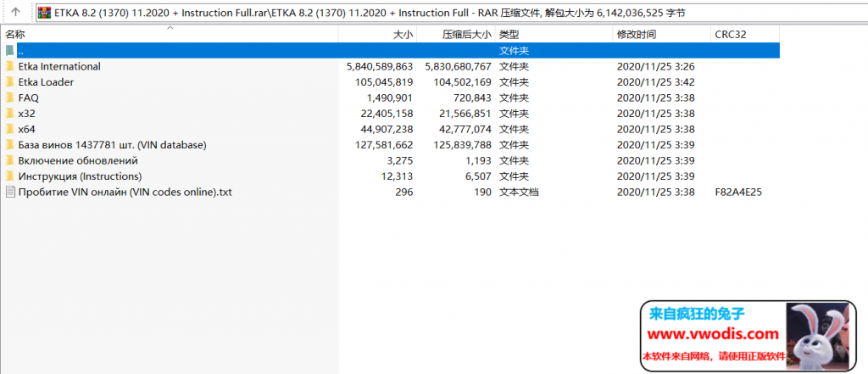Viewport: 868px width, 374px height.
Task: Click size value 3,275
Action: pos(401,160)
